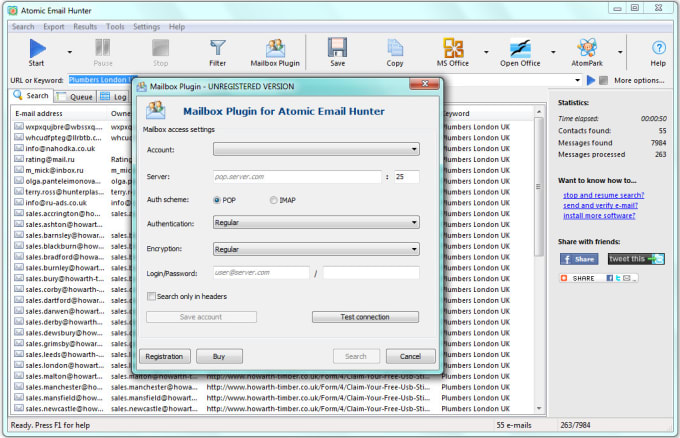Open the Search menu
The height and width of the screenshot is (438, 680).
pyautogui.click(x=23, y=26)
